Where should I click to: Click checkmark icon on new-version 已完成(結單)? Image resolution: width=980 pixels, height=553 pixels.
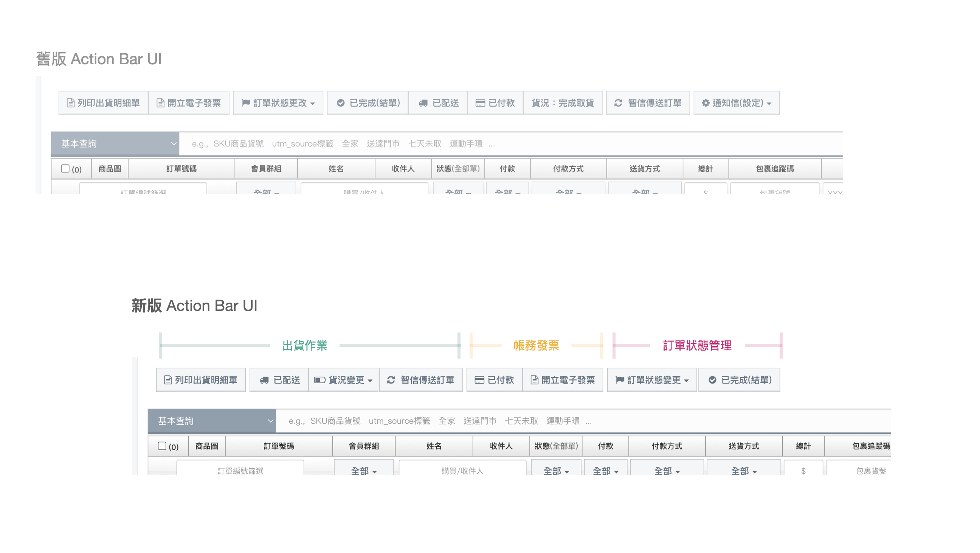click(712, 380)
